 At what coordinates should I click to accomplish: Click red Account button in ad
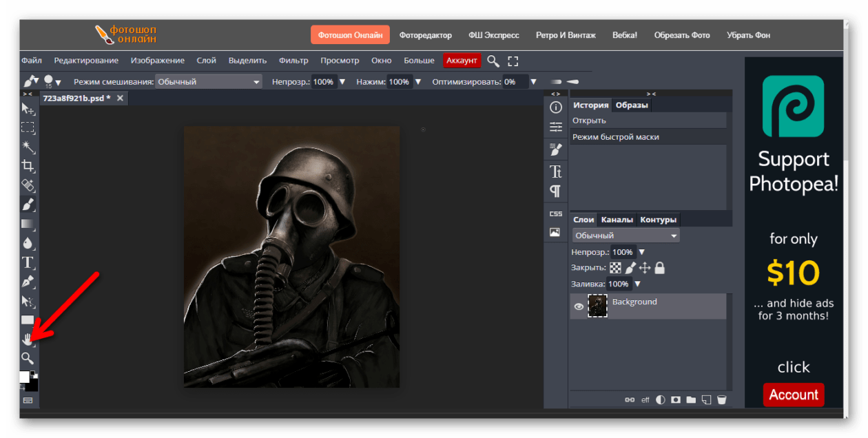tap(794, 395)
